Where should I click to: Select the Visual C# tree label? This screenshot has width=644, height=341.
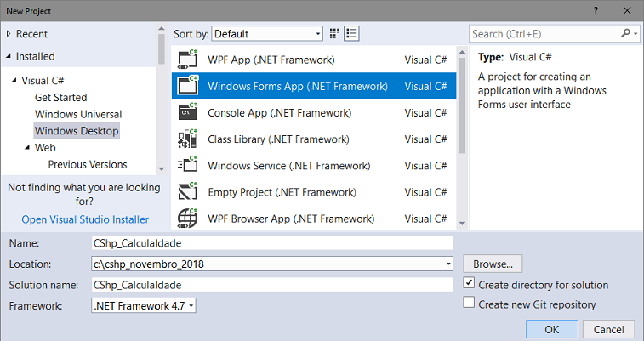pos(43,81)
